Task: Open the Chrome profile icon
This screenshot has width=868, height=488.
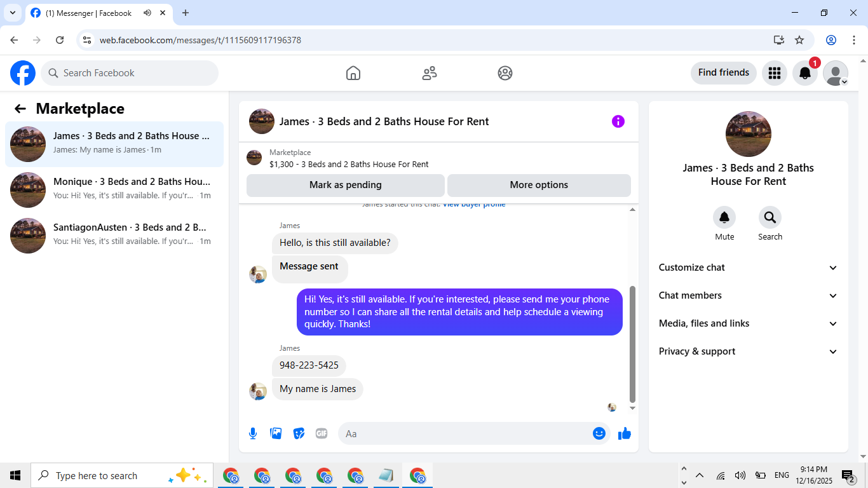Action: click(x=831, y=40)
